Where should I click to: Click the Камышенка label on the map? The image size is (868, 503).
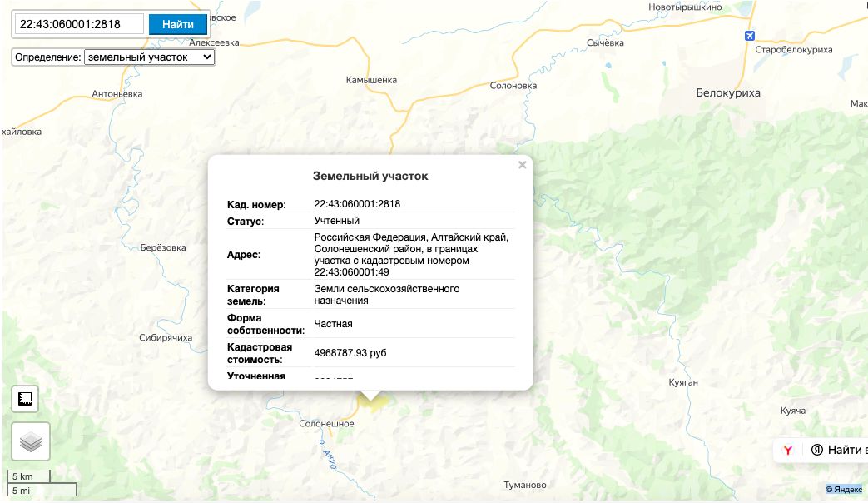tap(371, 80)
